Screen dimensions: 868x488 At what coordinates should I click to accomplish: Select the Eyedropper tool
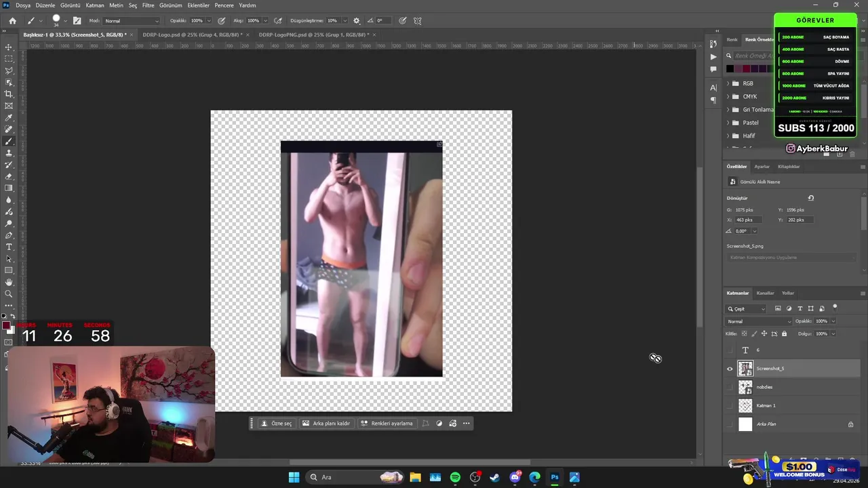point(9,118)
